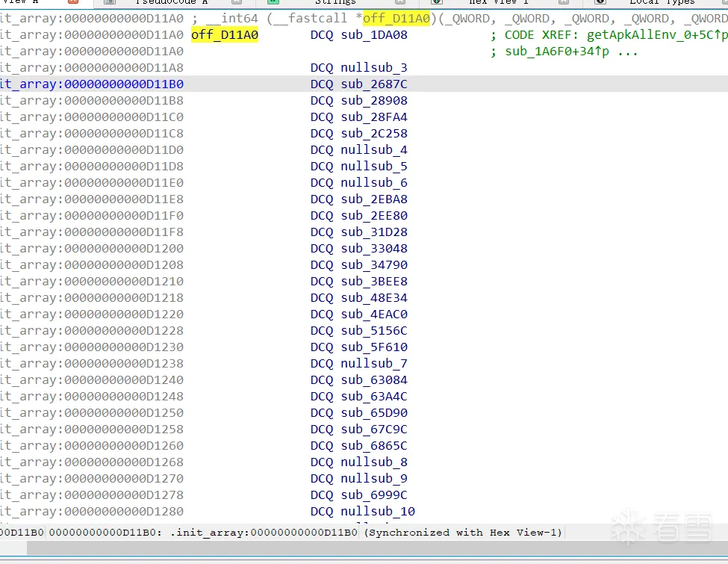The width and height of the screenshot is (728, 564).
Task: Select the sub_63A4C operand
Action: click(374, 396)
